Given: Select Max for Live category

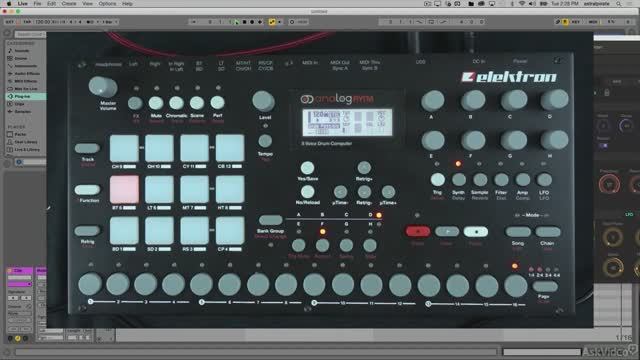Looking at the screenshot, I should tap(26, 89).
